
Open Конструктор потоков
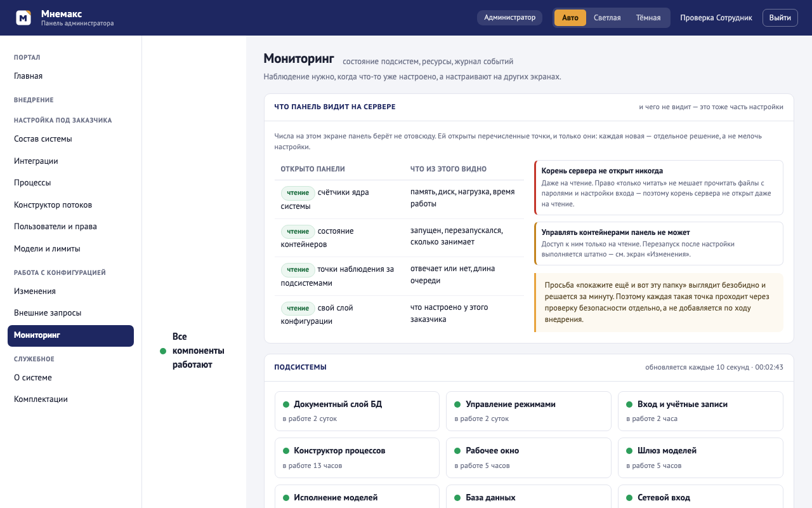(x=70, y=205)
